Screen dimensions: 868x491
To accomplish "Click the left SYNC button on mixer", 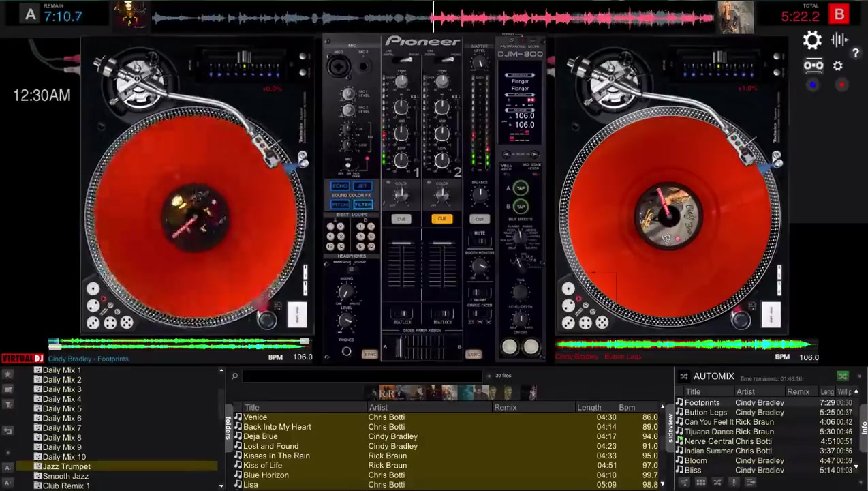I will click(370, 354).
